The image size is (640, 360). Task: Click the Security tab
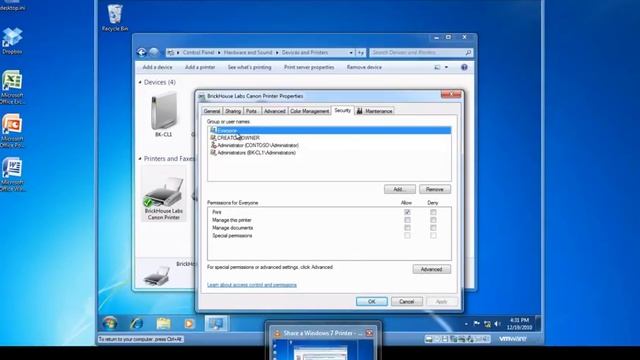342,110
